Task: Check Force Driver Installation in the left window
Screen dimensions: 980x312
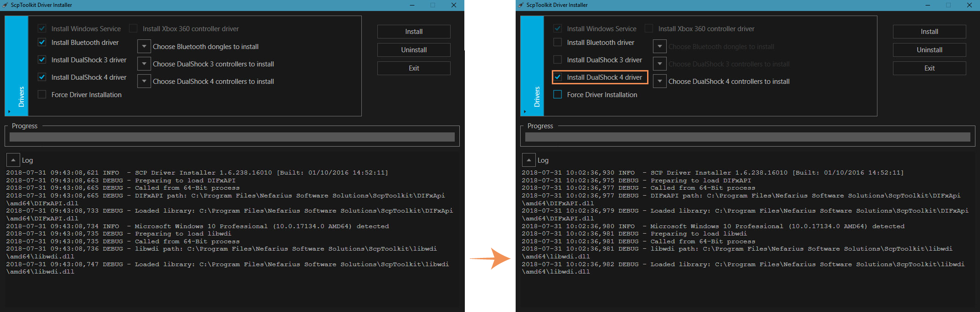Action: click(42, 94)
